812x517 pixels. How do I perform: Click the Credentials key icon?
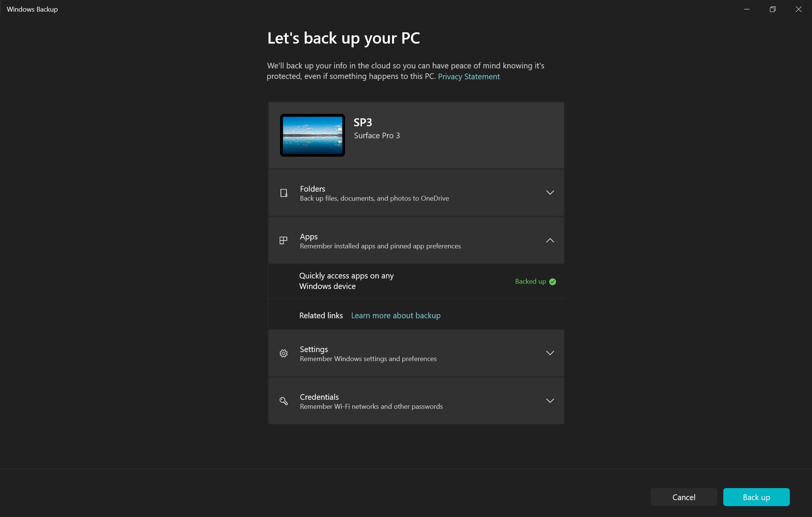(284, 401)
